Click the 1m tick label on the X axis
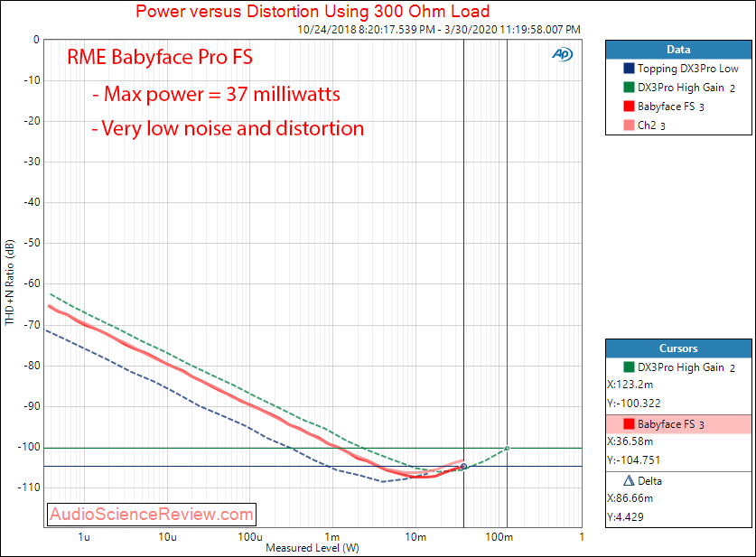Screen dimensions: 756x557 point(332,537)
